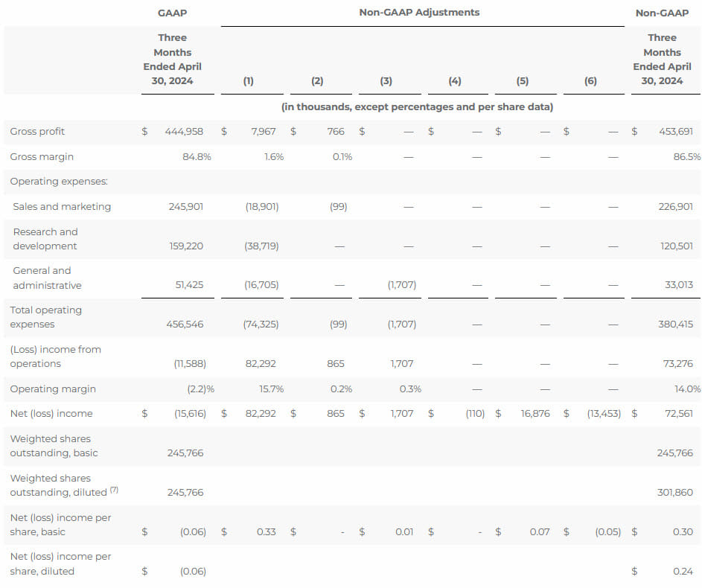
Task: Click "Net (loss) income per share, diluted" label
Action: [60, 564]
